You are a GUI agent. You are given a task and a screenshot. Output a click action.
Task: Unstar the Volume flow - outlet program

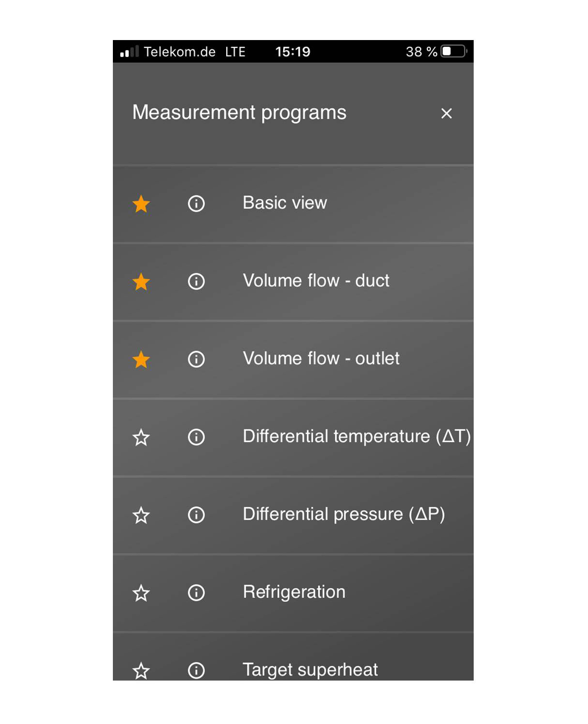tap(141, 360)
